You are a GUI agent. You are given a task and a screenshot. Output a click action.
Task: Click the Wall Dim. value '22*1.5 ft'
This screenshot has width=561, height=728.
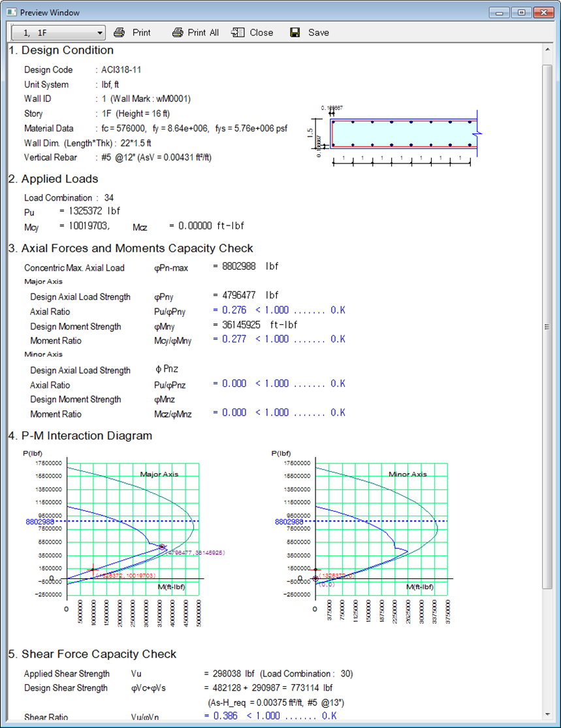tap(136, 143)
